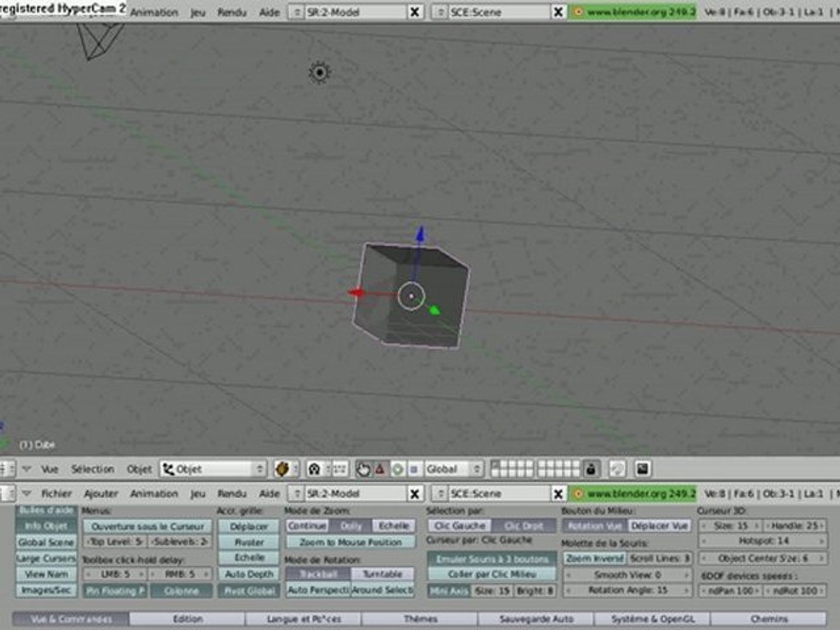Viewport: 840px width, 630px height.
Task: Select the scale manipulator square icon
Action: tap(414, 469)
